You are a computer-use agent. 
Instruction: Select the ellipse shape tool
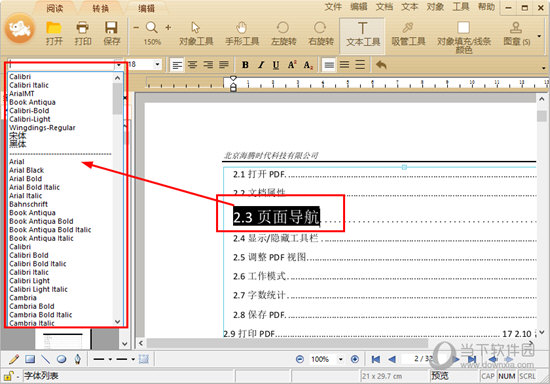coord(62,359)
